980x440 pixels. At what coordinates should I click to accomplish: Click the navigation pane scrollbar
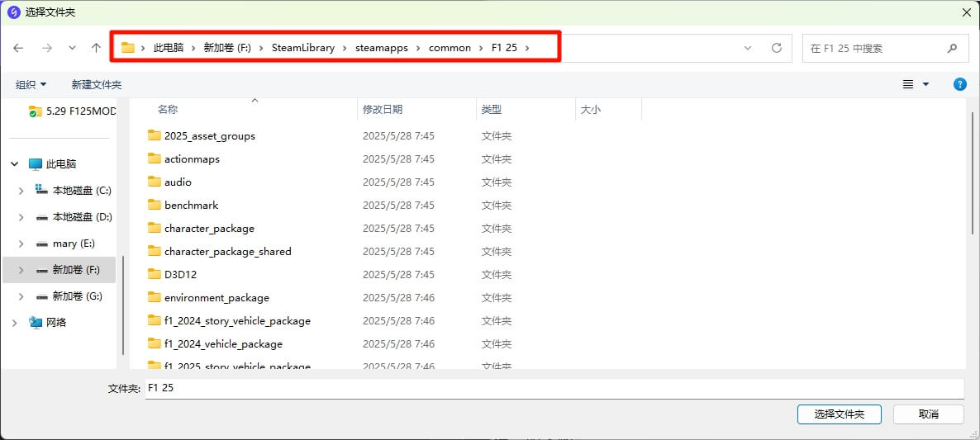click(123, 305)
